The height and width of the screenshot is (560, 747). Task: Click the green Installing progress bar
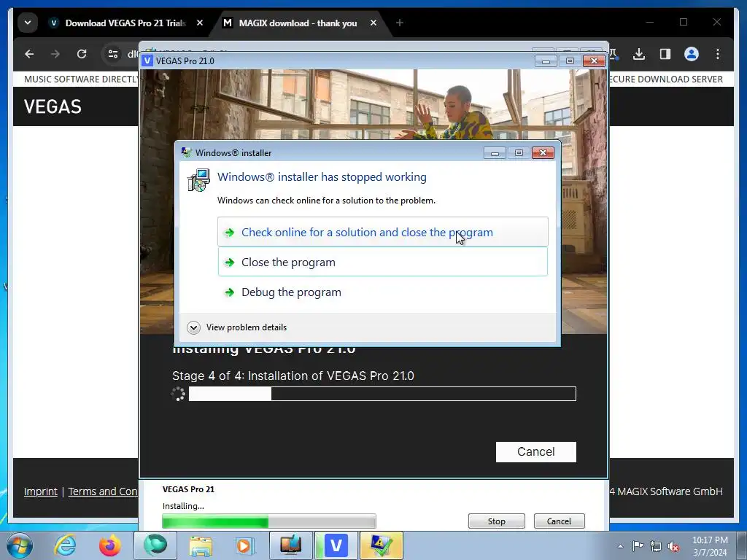(269, 521)
